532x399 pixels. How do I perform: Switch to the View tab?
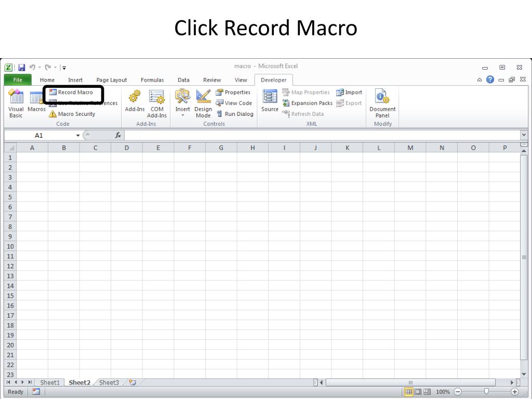point(241,79)
